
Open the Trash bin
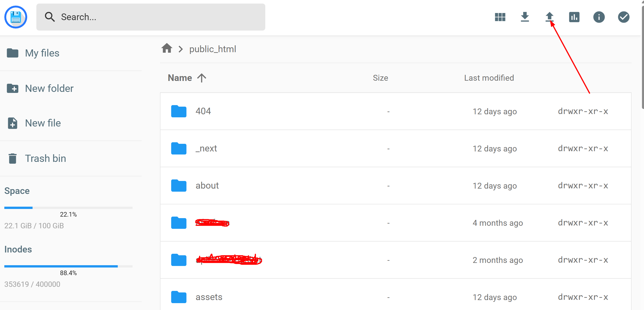(45, 158)
